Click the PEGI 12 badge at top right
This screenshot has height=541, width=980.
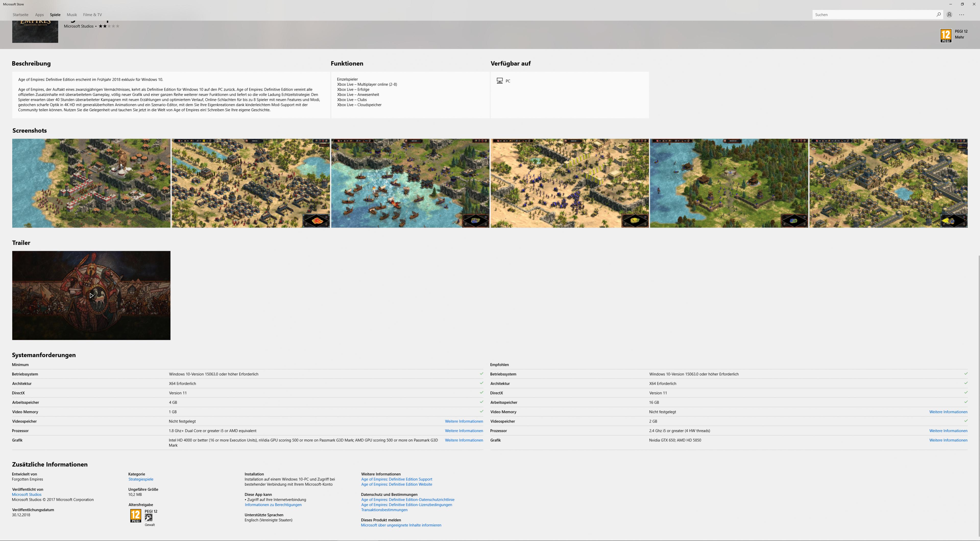945,36
